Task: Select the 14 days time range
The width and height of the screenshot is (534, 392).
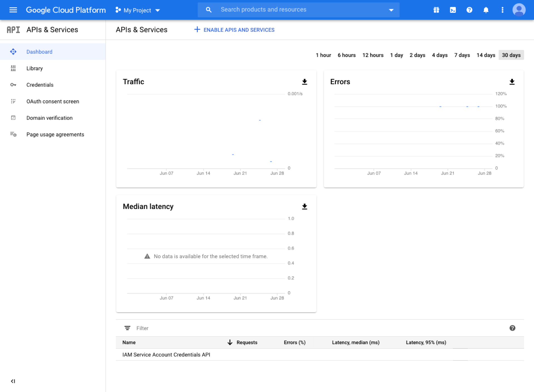Action: tap(486, 55)
